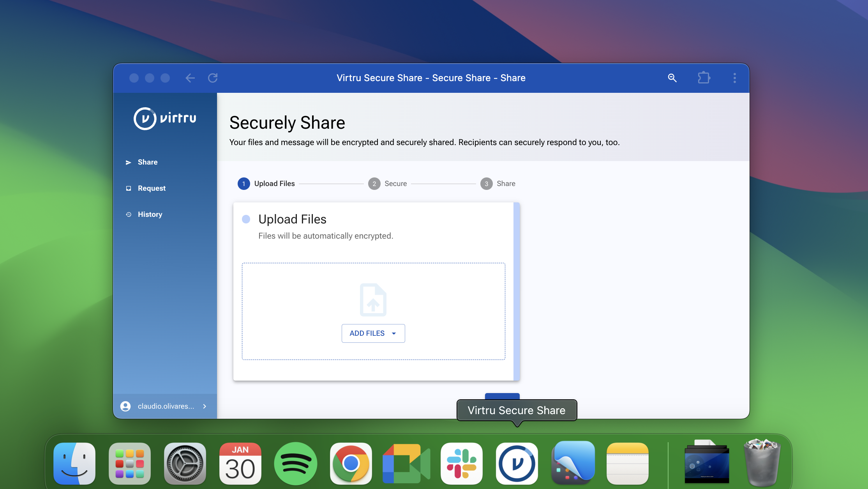The image size is (868, 489).
Task: Open the Virtru Secure Share dock icon
Action: point(517,463)
